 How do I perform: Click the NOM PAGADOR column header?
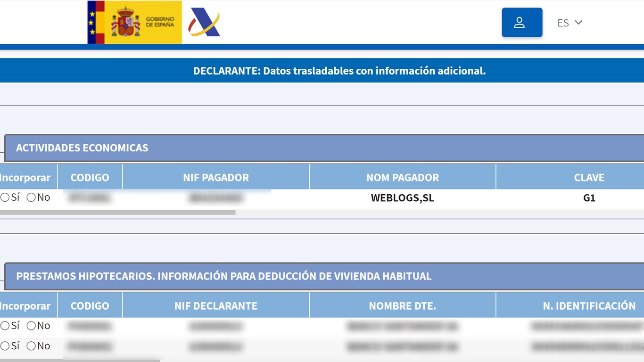(402, 178)
